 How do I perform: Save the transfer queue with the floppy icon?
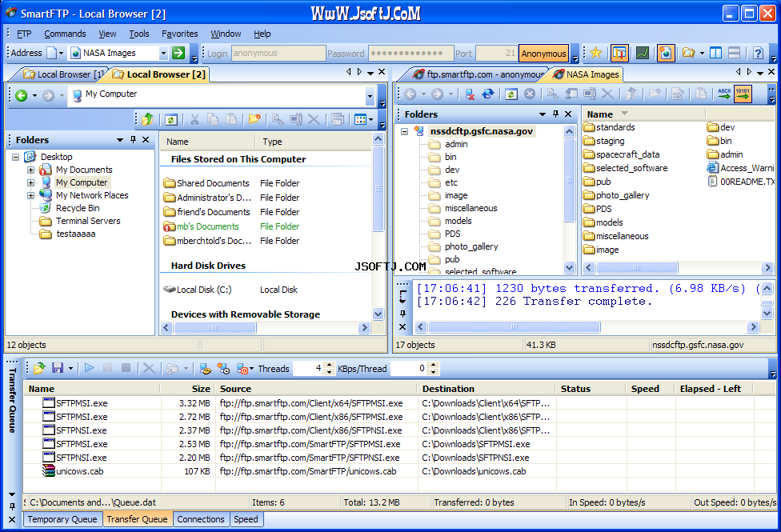(x=58, y=368)
